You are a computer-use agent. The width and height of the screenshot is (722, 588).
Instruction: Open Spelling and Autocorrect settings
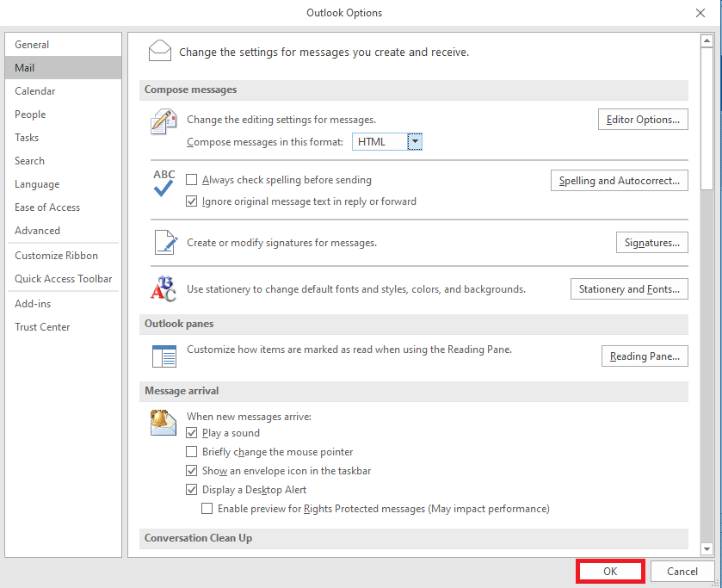620,181
